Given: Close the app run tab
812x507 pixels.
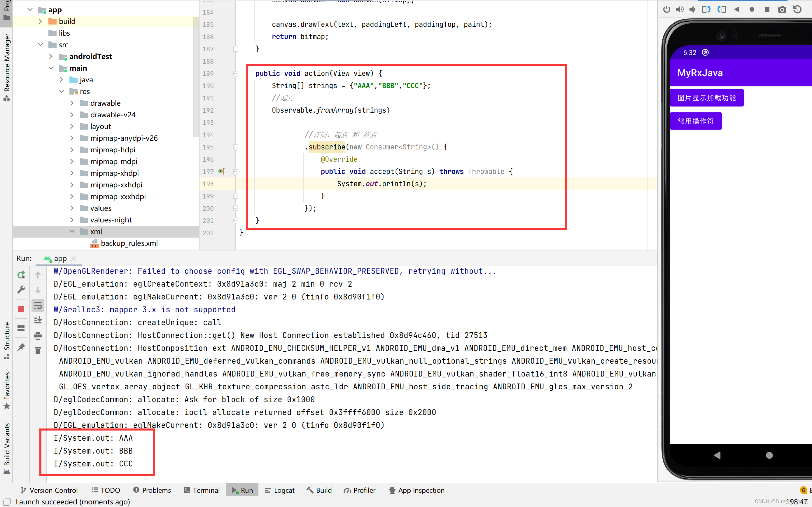Looking at the screenshot, I should click(74, 258).
